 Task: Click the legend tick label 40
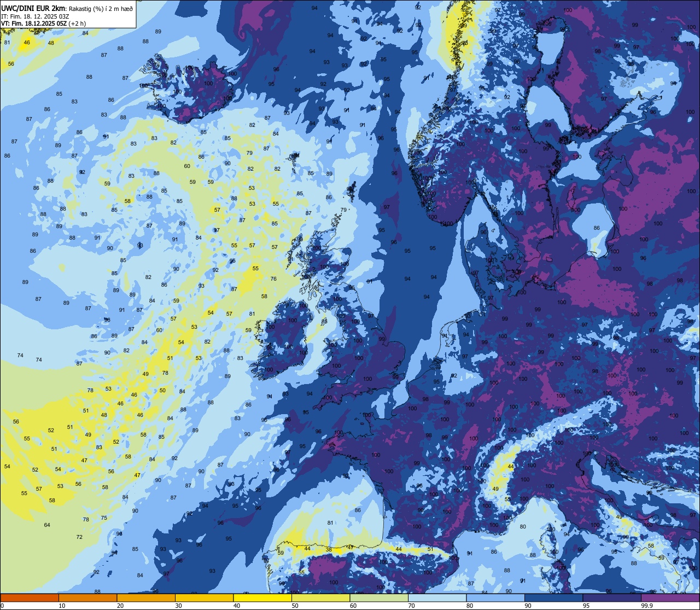[237, 606]
